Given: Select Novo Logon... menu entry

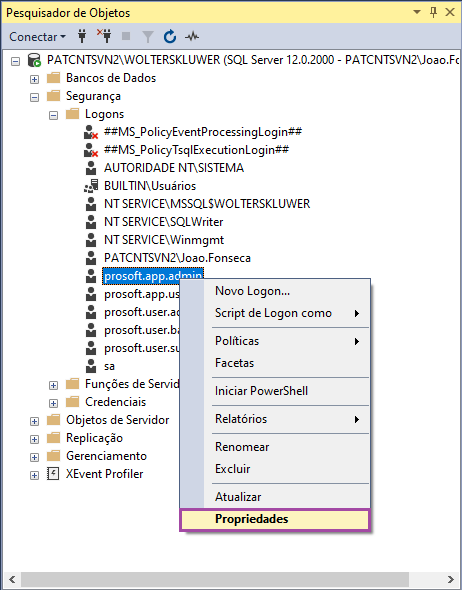Looking at the screenshot, I should click(275, 291).
